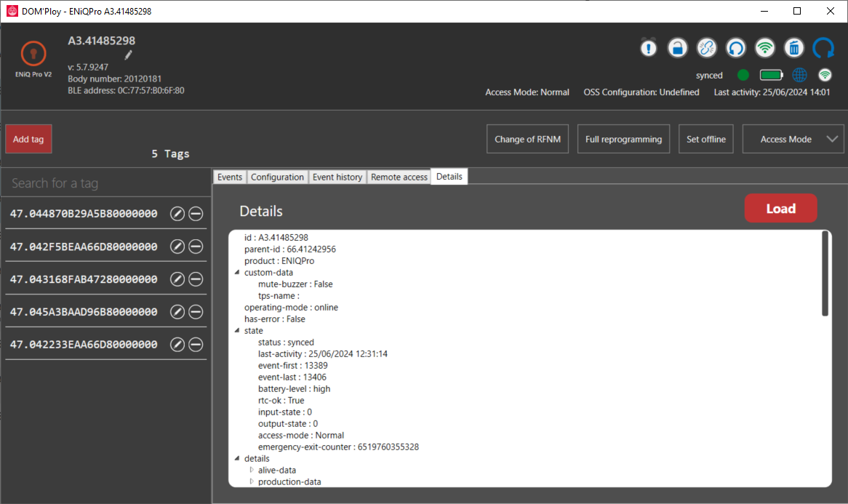848x504 pixels.
Task: Open the Configuration tab
Action: (277, 177)
